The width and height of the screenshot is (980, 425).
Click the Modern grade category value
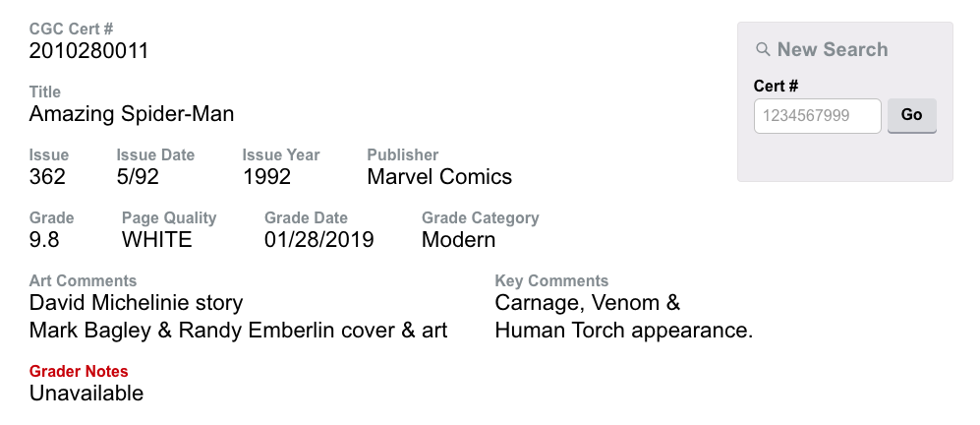458,240
